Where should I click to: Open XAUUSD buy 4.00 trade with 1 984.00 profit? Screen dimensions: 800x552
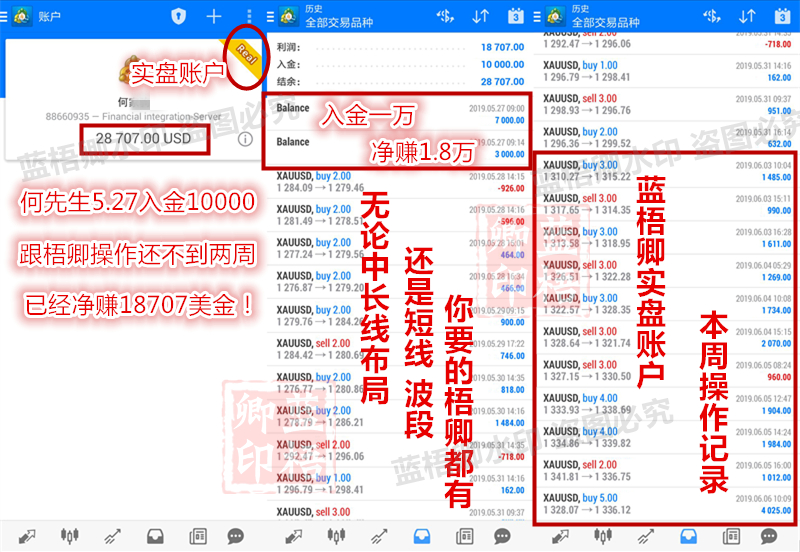click(666, 438)
